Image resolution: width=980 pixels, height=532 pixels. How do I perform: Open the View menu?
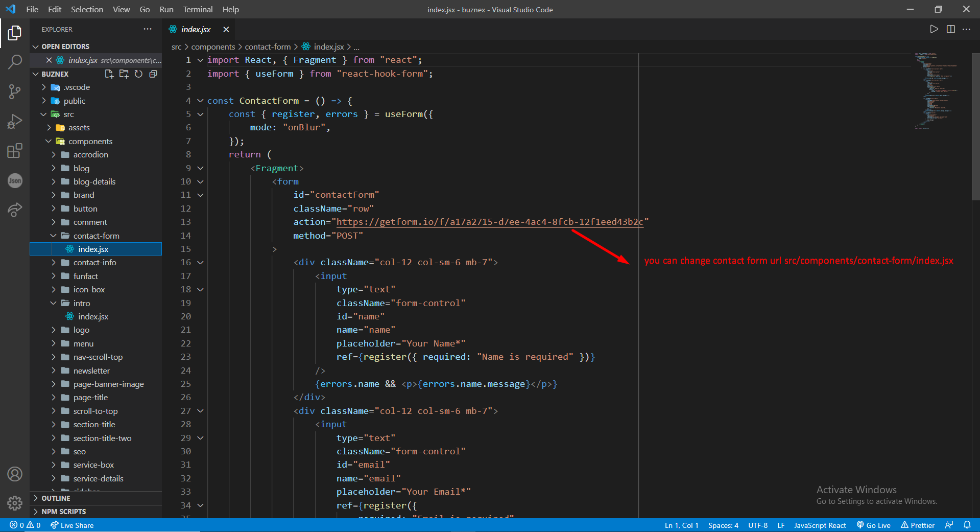pos(121,9)
